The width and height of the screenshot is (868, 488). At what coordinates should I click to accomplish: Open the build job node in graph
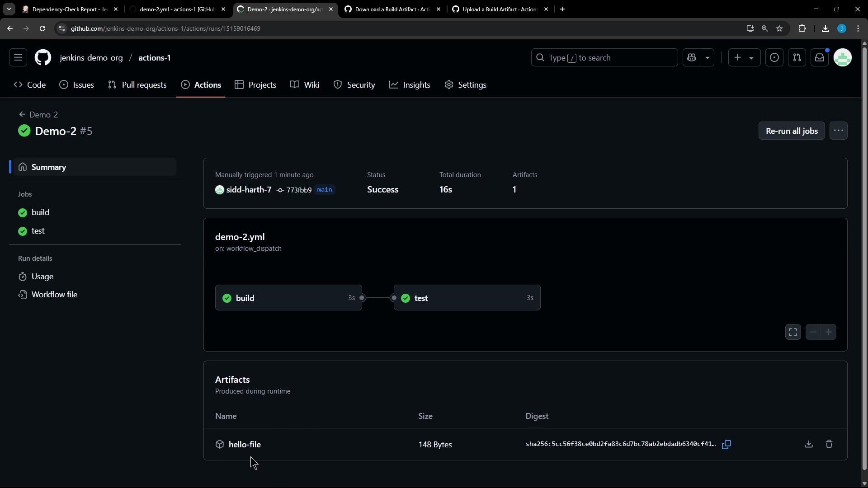[288, 298]
